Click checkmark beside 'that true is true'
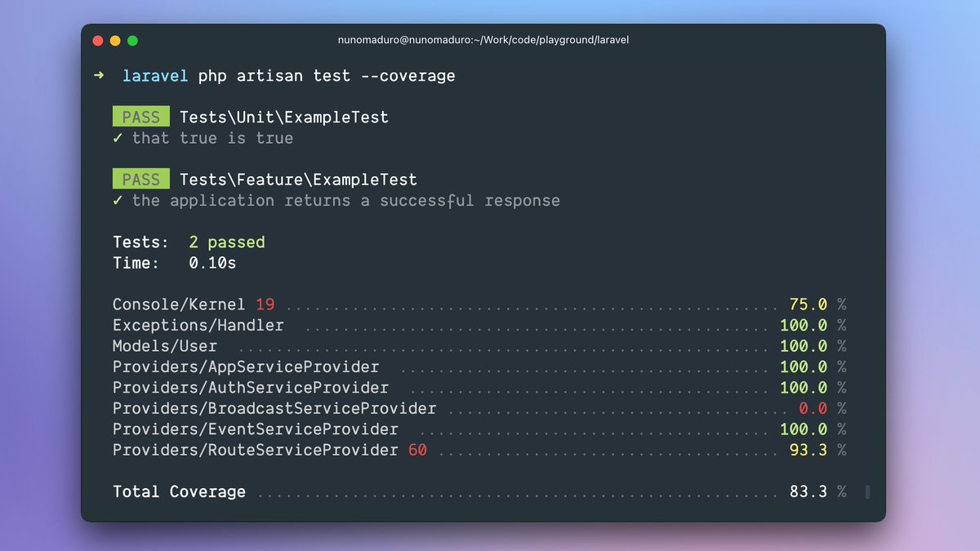The image size is (980, 551). click(118, 138)
